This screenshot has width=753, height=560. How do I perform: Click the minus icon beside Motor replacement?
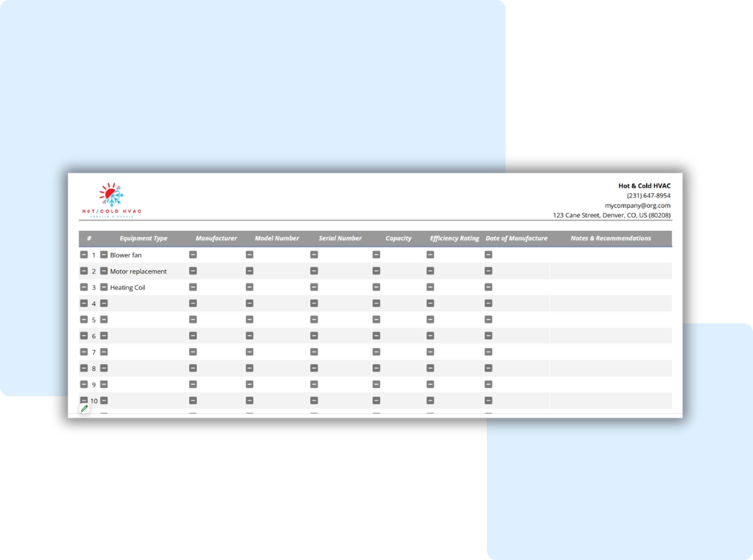click(x=104, y=271)
